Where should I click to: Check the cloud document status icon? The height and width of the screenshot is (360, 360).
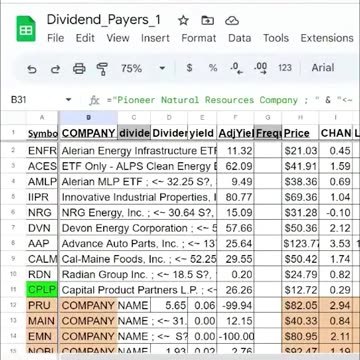coord(232,21)
